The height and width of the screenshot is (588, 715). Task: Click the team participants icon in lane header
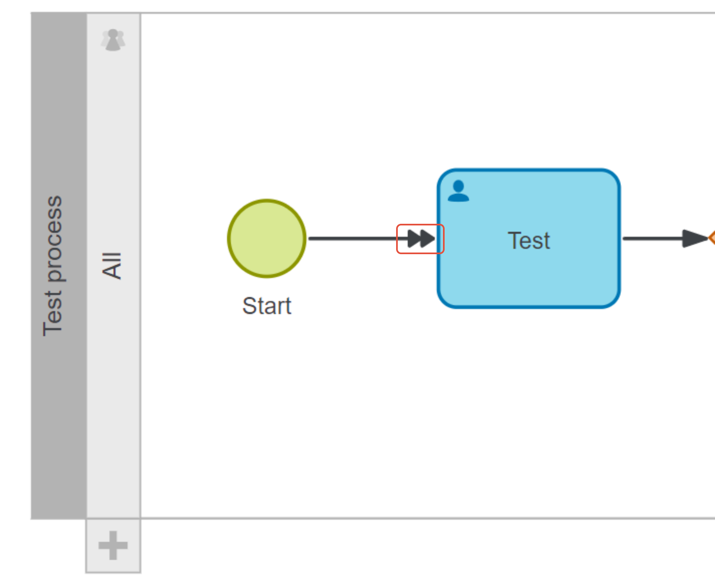click(x=113, y=40)
